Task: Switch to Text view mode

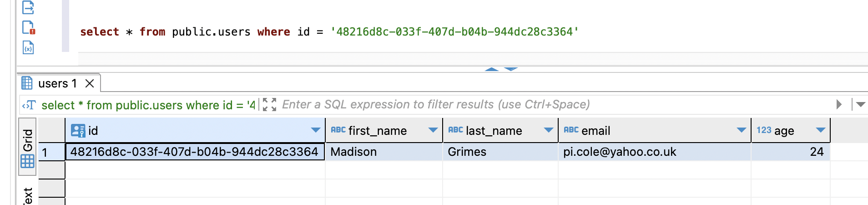Action: tap(27, 195)
